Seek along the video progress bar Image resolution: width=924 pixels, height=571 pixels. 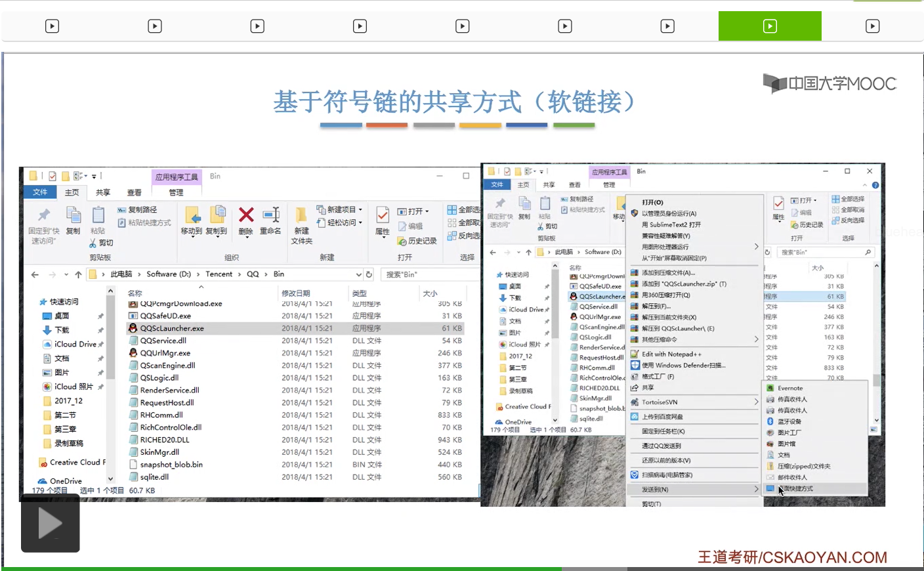(462, 568)
